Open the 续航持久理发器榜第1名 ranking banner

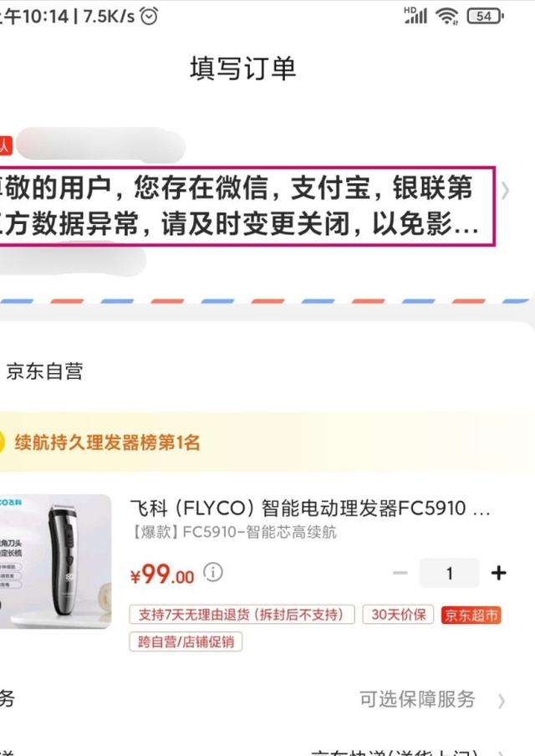tap(267, 442)
